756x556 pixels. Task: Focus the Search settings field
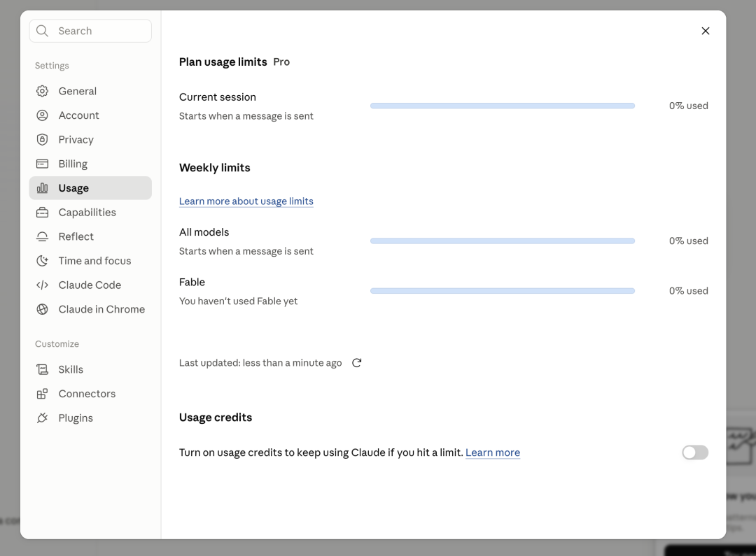pos(90,31)
